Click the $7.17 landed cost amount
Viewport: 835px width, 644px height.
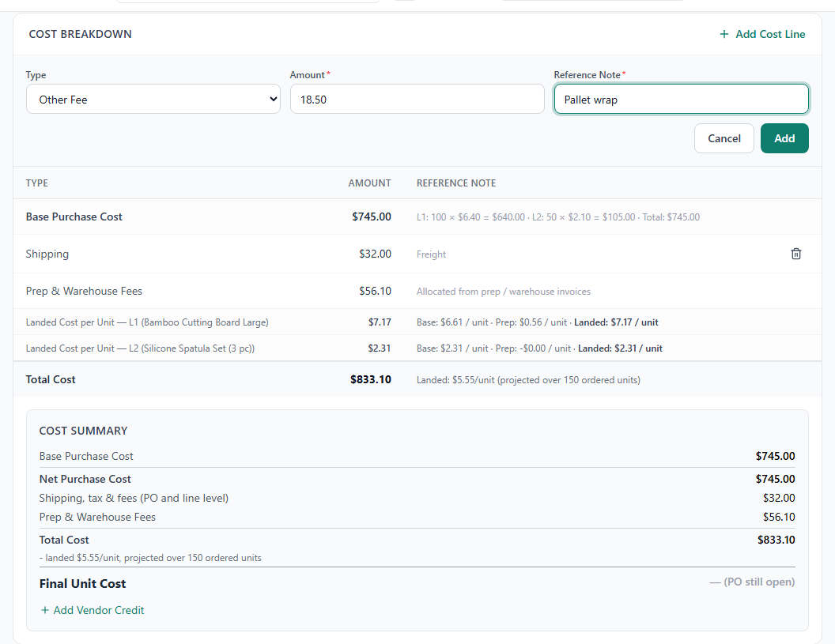tap(380, 322)
